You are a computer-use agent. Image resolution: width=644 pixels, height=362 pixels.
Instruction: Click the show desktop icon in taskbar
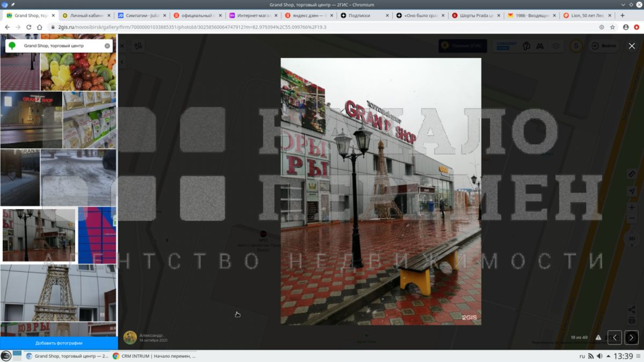click(17, 356)
